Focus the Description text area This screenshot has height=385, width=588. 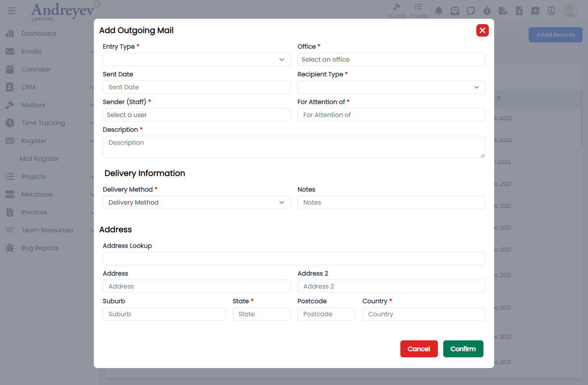[x=294, y=147]
